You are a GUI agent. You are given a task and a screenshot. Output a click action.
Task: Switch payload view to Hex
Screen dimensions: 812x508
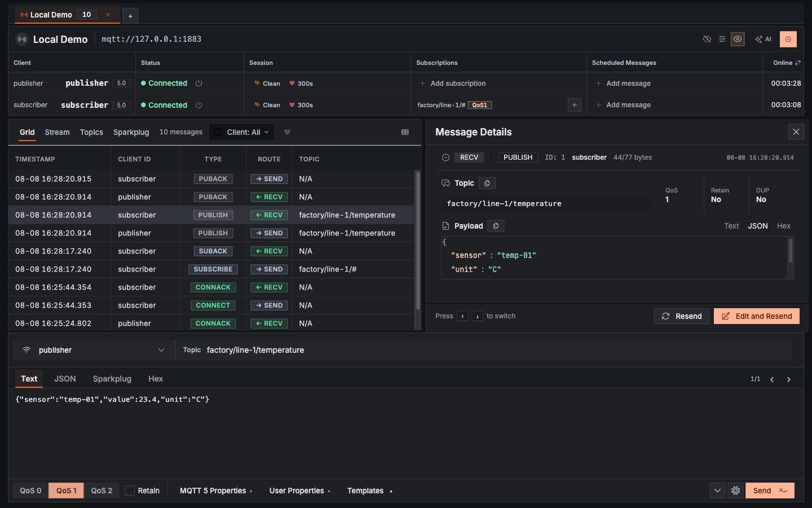coord(784,226)
